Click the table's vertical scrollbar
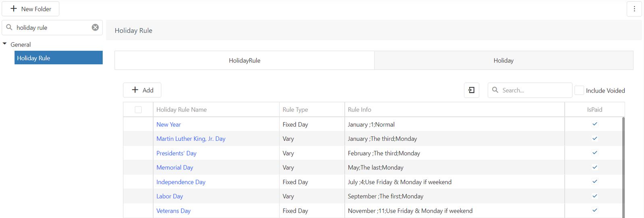 click(x=623, y=167)
